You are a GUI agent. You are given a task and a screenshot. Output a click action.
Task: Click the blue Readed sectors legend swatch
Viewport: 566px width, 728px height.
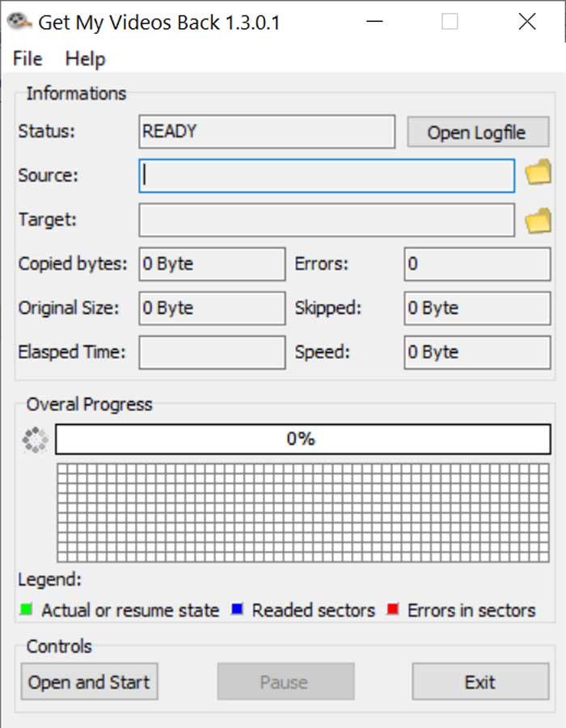click(x=238, y=609)
